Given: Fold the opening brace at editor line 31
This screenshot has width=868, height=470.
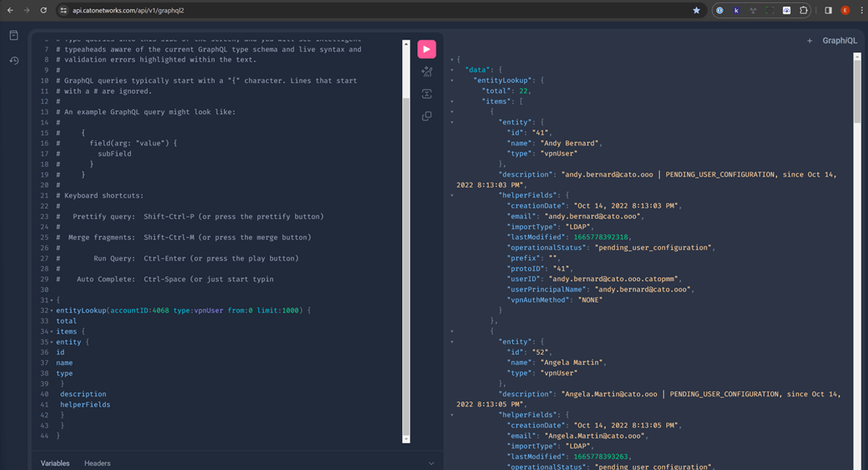Looking at the screenshot, I should [51, 300].
